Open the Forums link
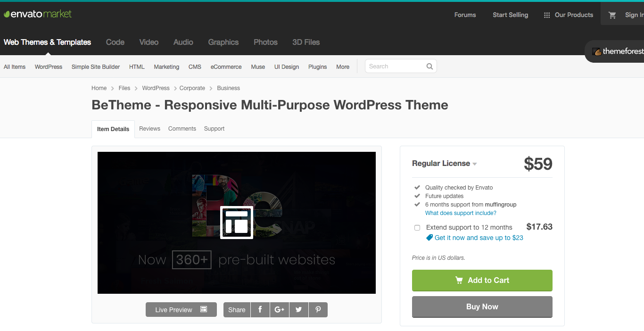 pyautogui.click(x=465, y=15)
